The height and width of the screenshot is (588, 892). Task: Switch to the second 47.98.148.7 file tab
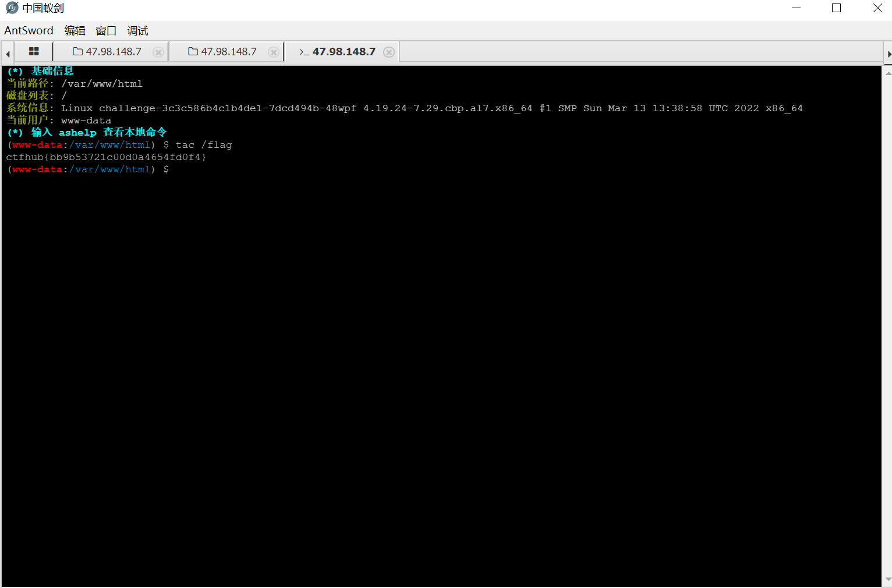228,51
